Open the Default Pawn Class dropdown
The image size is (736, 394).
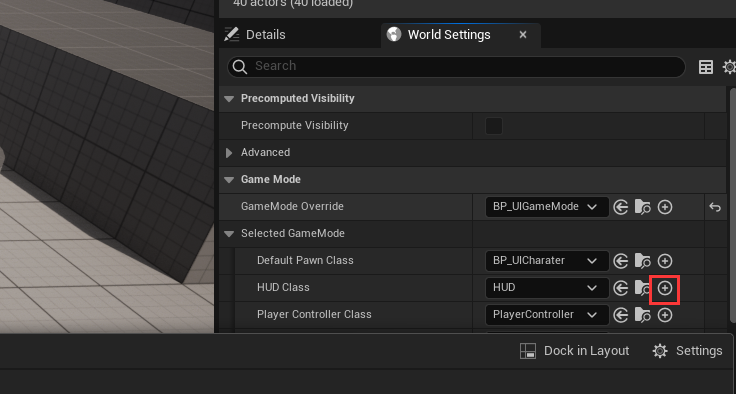coord(547,261)
